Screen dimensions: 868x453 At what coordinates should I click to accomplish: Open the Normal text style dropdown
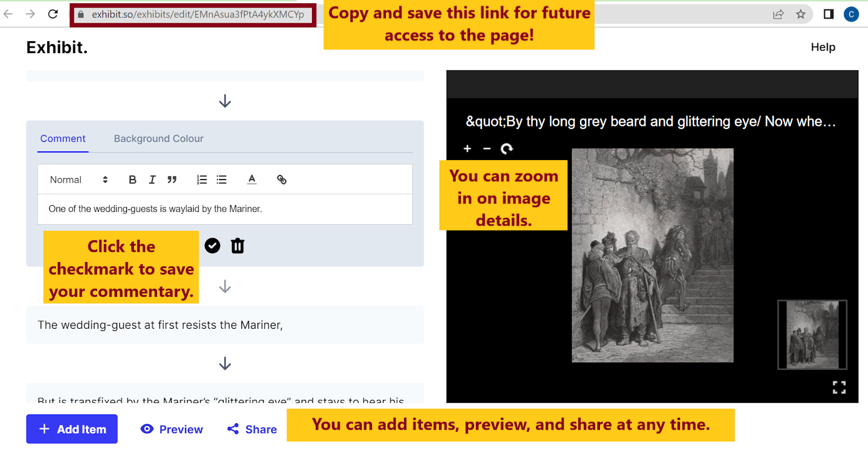coord(79,180)
